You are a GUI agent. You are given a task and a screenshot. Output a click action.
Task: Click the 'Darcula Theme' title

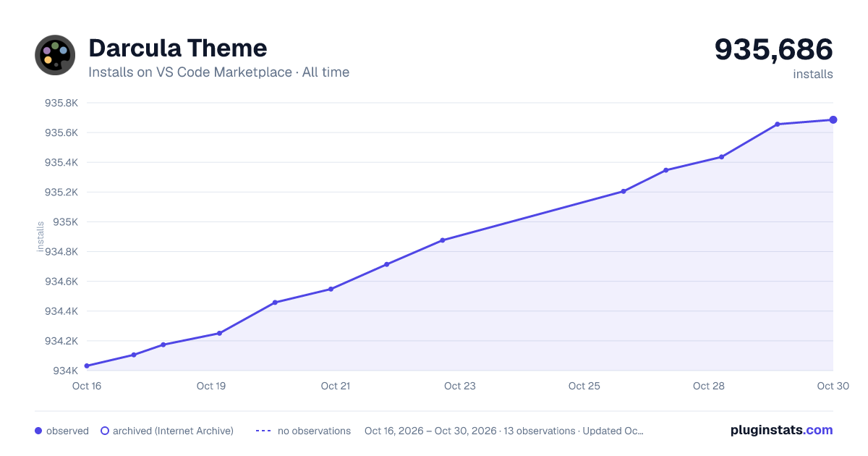click(178, 48)
